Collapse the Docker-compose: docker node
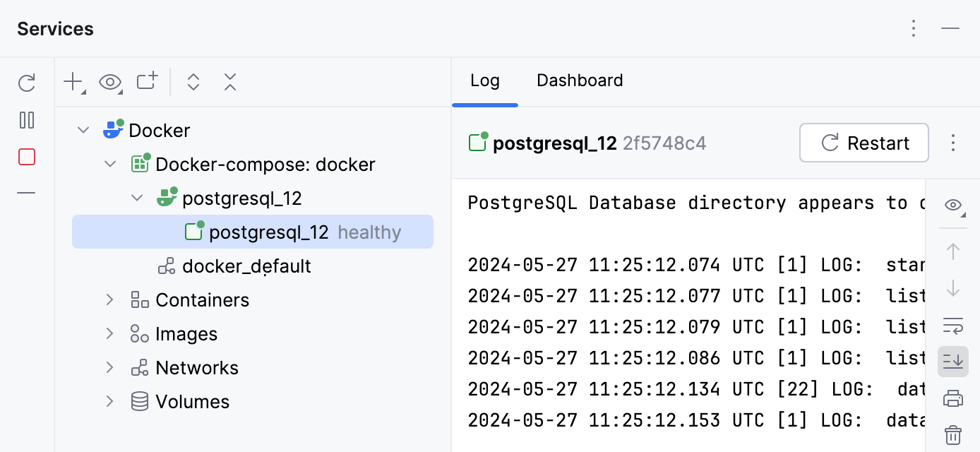Viewport: 980px width, 452px height. 110,164
